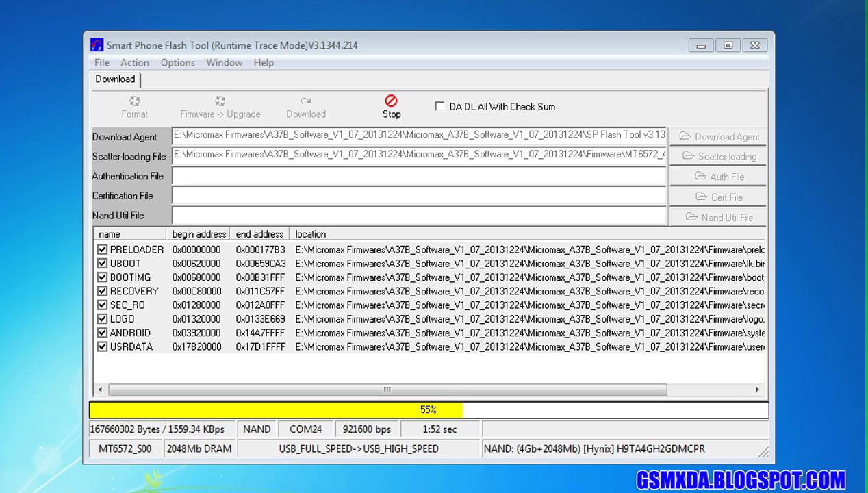Viewport: 868px width, 493px height.
Task: Click the UBOOT end address 0x00659CA3
Action: [x=261, y=264]
